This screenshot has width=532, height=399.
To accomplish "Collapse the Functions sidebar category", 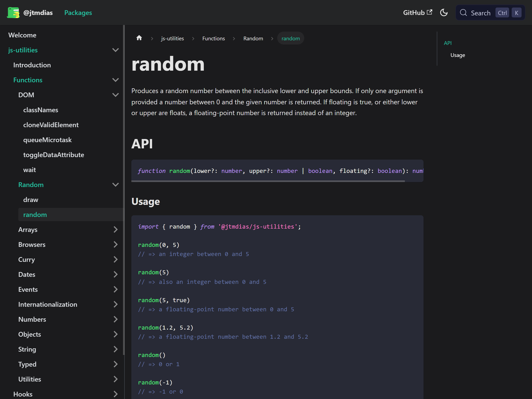I will pos(116,80).
